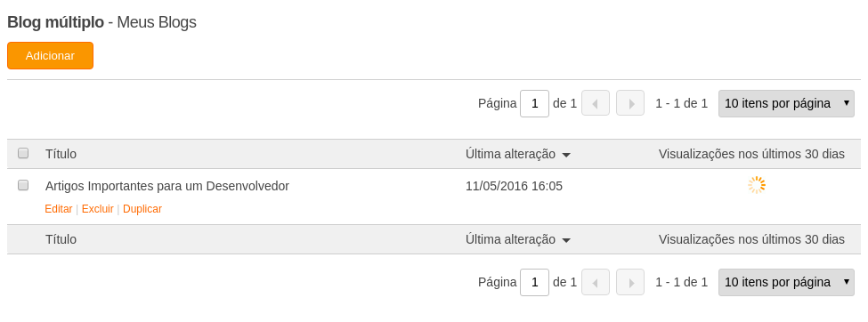Click the Excluir link

click(x=97, y=209)
